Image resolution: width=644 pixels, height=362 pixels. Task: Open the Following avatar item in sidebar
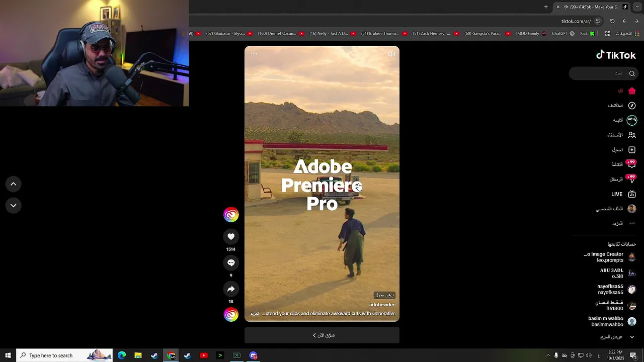(632, 120)
